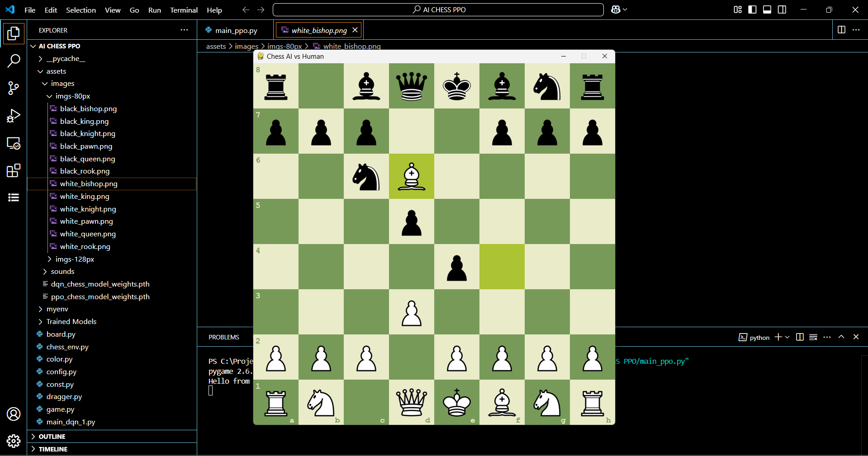Toggle the bottom panel layout button

click(767, 9)
